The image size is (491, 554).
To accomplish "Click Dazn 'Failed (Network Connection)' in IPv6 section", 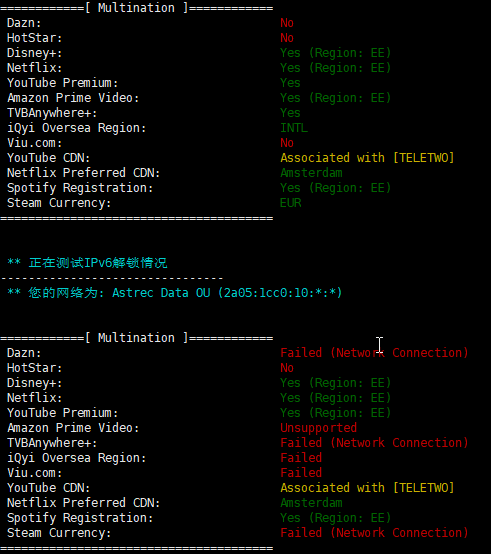I will pos(374,353).
